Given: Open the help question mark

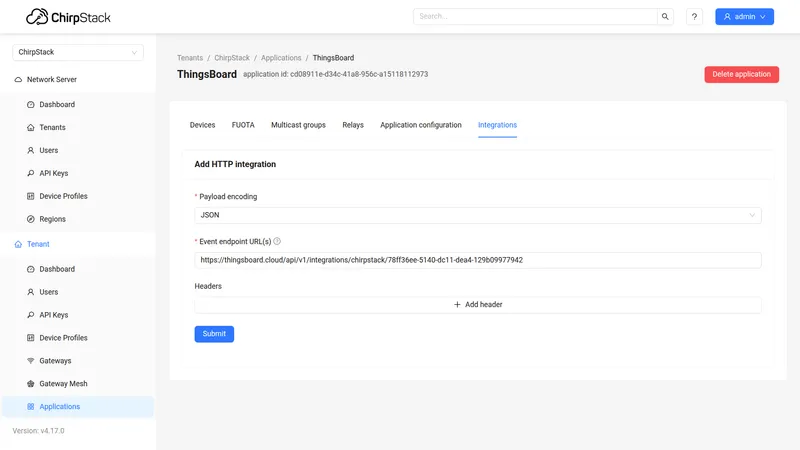Looking at the screenshot, I should pos(694,16).
